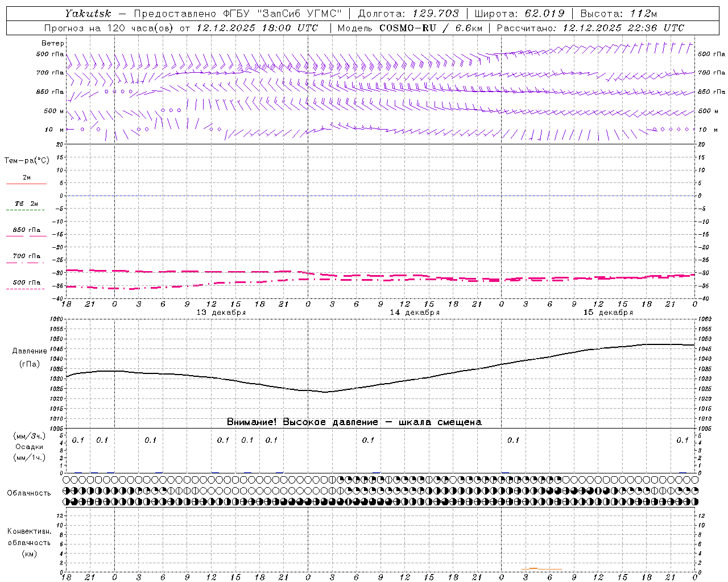Image resolution: width=728 pixels, height=582 pixels.
Task: Click the Ветер panel label
Action: [53, 43]
